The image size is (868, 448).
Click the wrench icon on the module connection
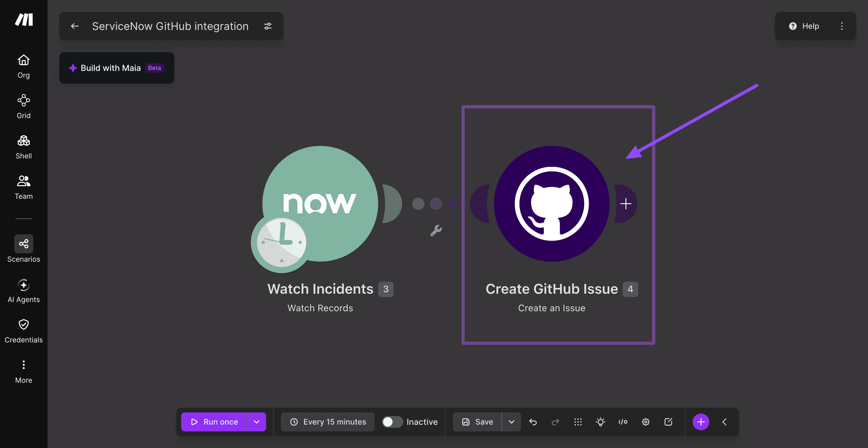coord(436,231)
